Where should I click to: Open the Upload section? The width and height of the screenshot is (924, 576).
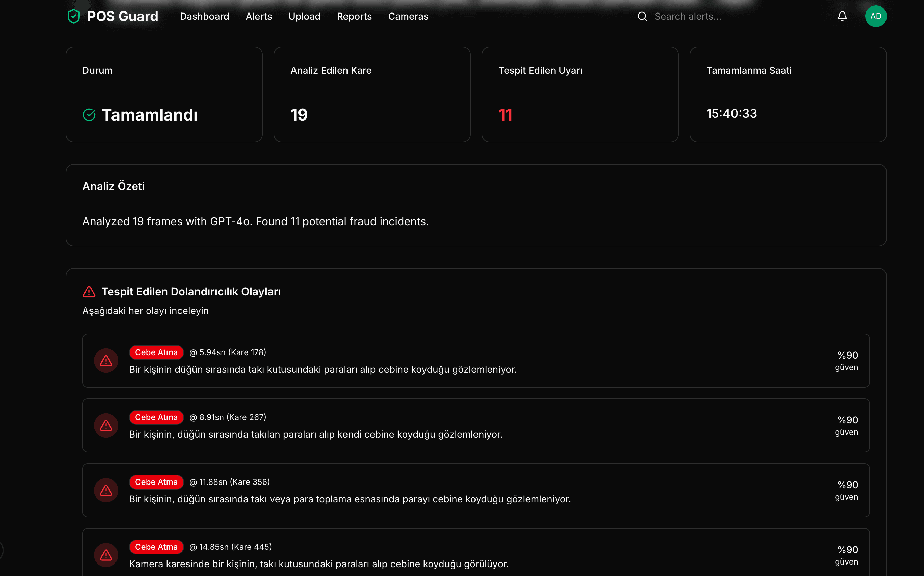click(x=304, y=17)
